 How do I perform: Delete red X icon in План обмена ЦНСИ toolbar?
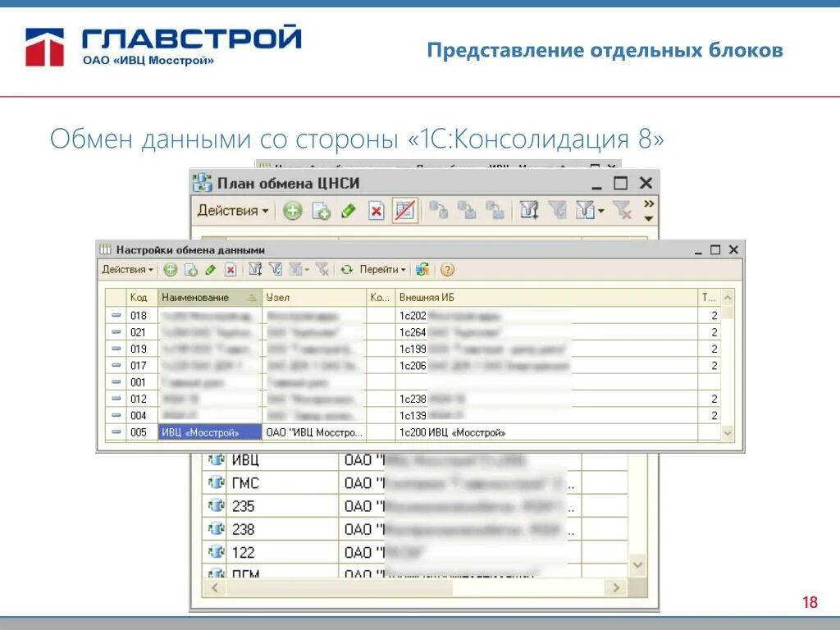tap(376, 211)
